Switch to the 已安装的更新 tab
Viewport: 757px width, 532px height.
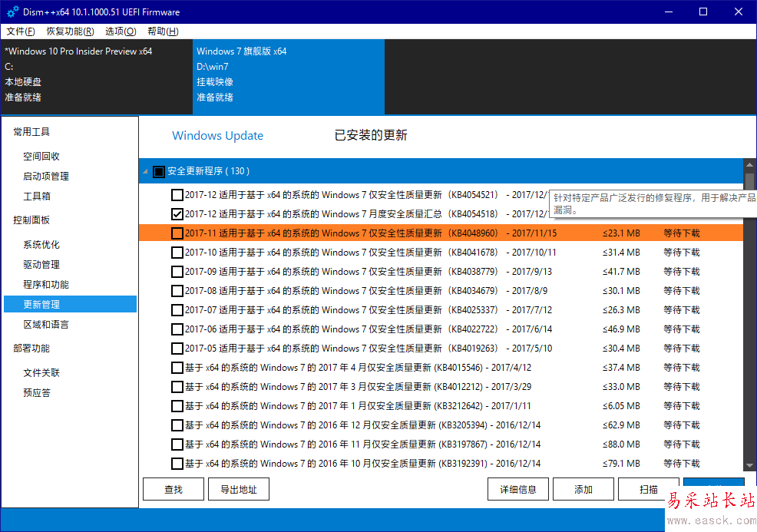371,135
